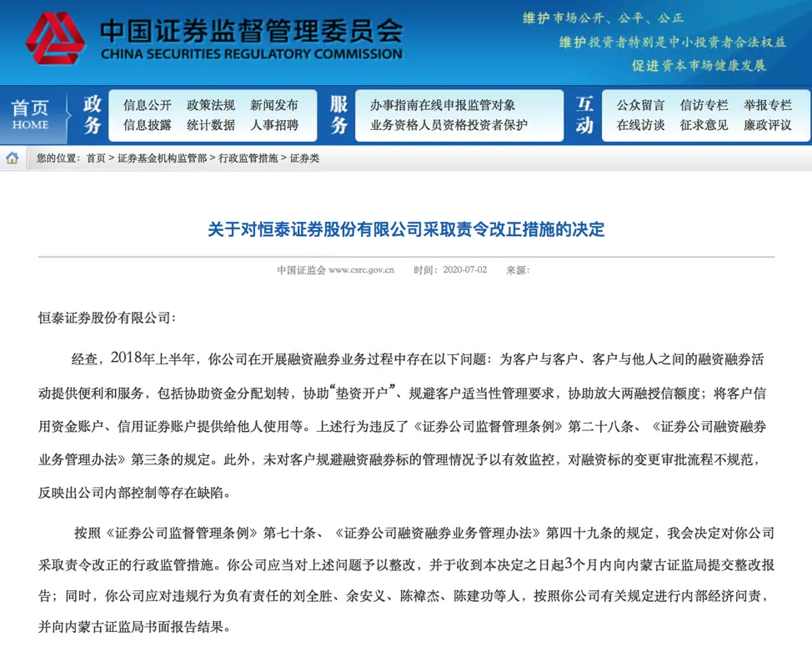Click the red CSRC triangle logo

click(x=55, y=38)
